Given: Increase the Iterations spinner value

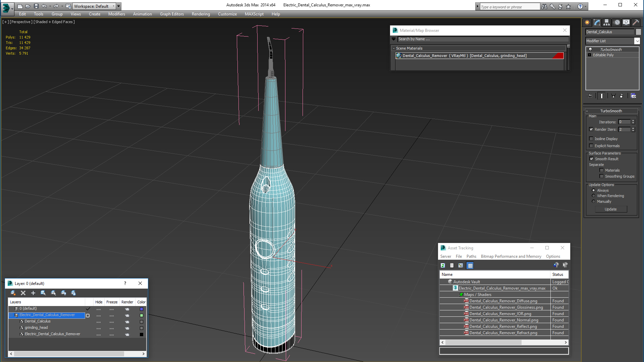Looking at the screenshot, I should click(x=633, y=121).
